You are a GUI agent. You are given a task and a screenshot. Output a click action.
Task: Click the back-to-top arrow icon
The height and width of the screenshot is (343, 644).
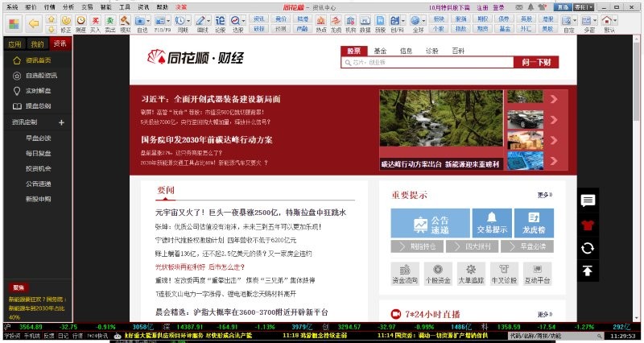click(x=588, y=271)
